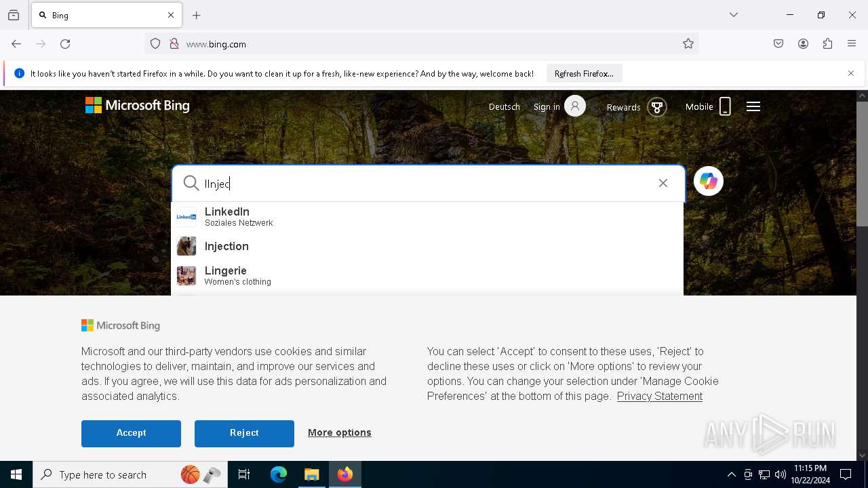Image resolution: width=868 pixels, height=488 pixels.
Task: Click the taskbar search box
Action: pyautogui.click(x=131, y=474)
